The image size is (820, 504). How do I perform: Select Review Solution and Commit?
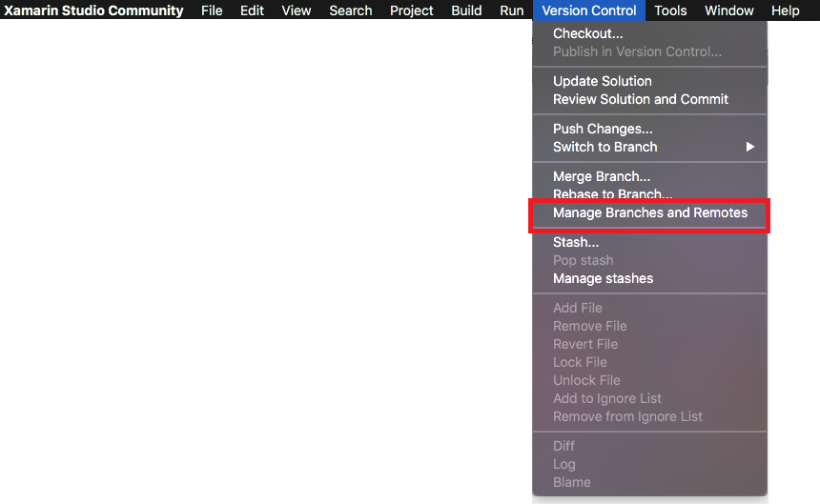tap(649, 99)
